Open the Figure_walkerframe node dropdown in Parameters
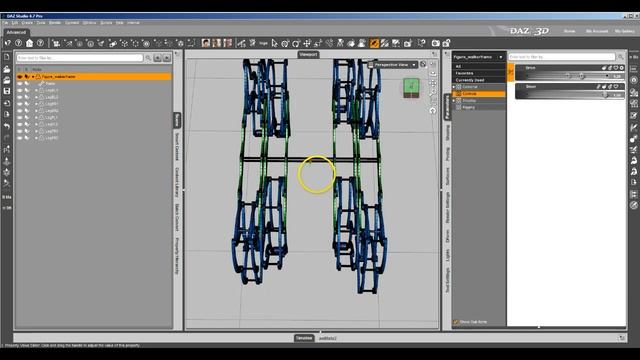The height and width of the screenshot is (360, 640). pyautogui.click(x=478, y=57)
